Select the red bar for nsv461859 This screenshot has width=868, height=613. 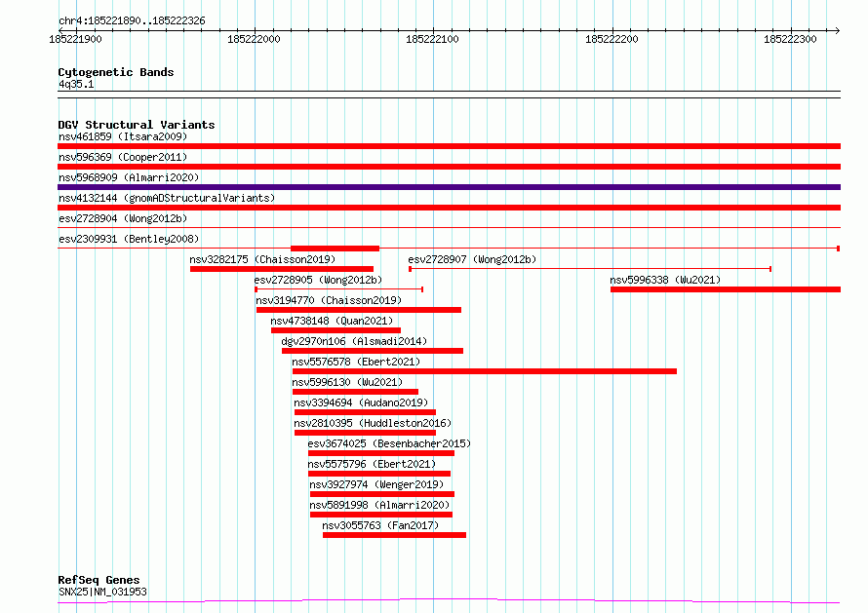[x=449, y=146]
